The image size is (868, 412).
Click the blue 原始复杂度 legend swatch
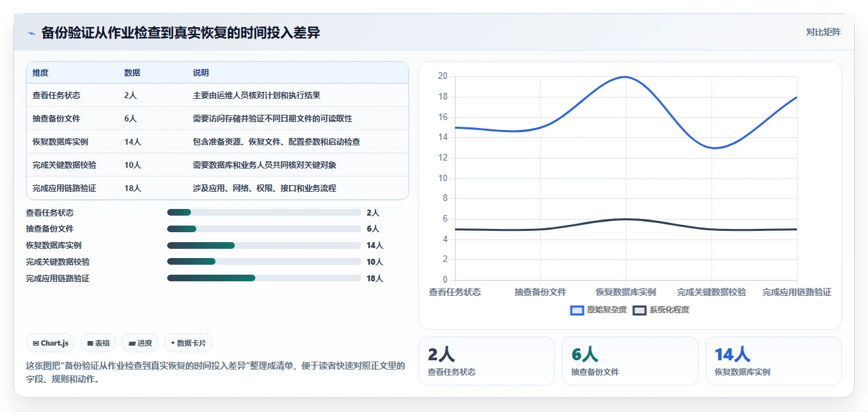[x=577, y=310]
